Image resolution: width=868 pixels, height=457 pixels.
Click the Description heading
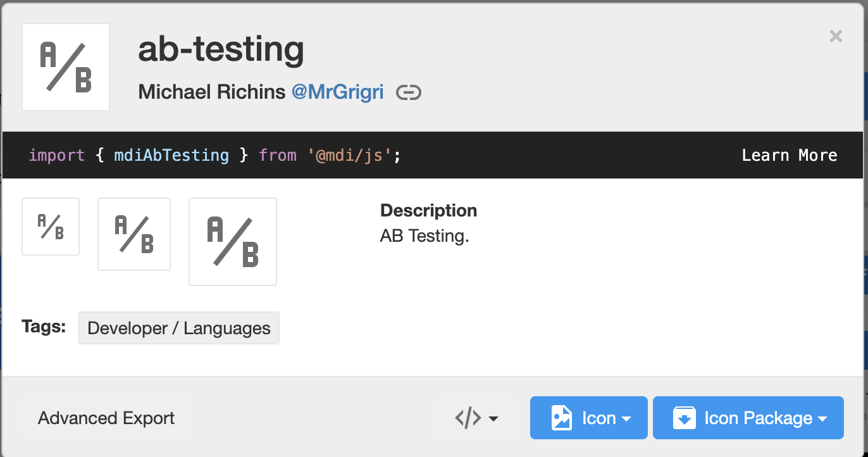click(x=429, y=210)
